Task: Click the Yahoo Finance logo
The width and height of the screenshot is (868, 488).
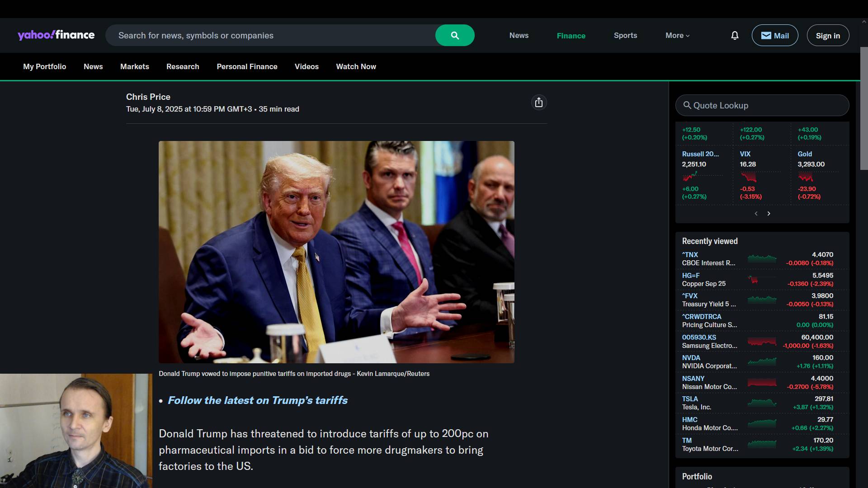Action: click(x=56, y=35)
